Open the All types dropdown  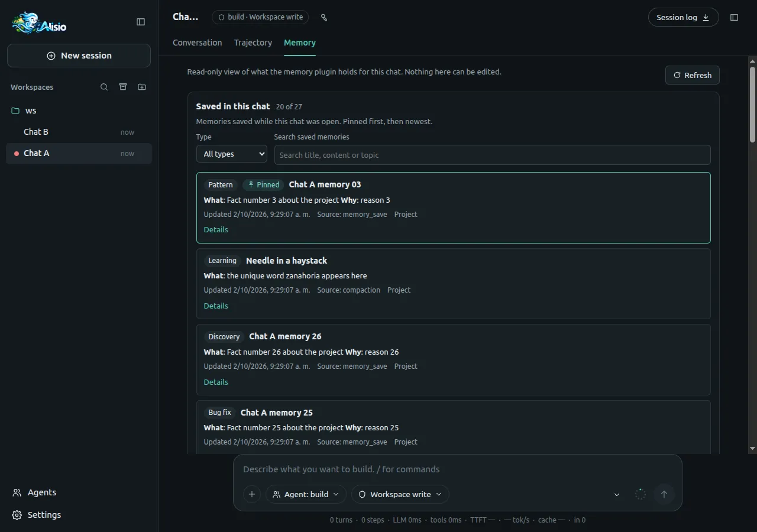(232, 154)
